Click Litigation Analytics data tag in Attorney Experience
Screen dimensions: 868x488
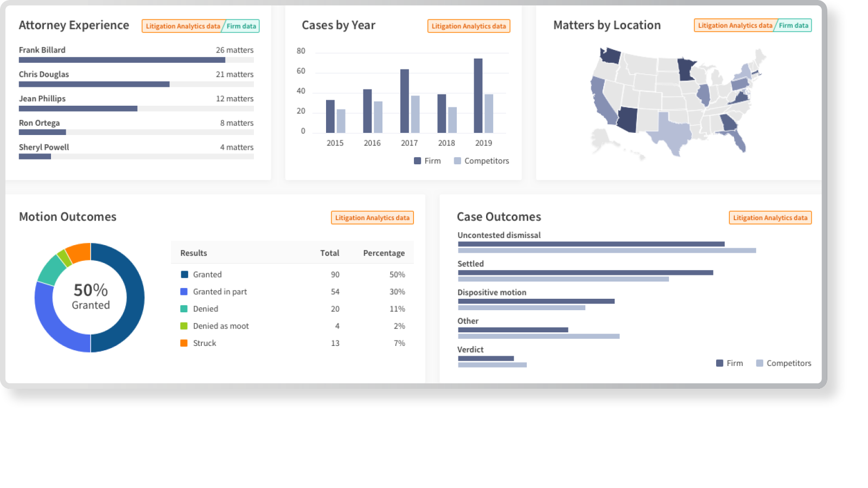[x=182, y=26]
